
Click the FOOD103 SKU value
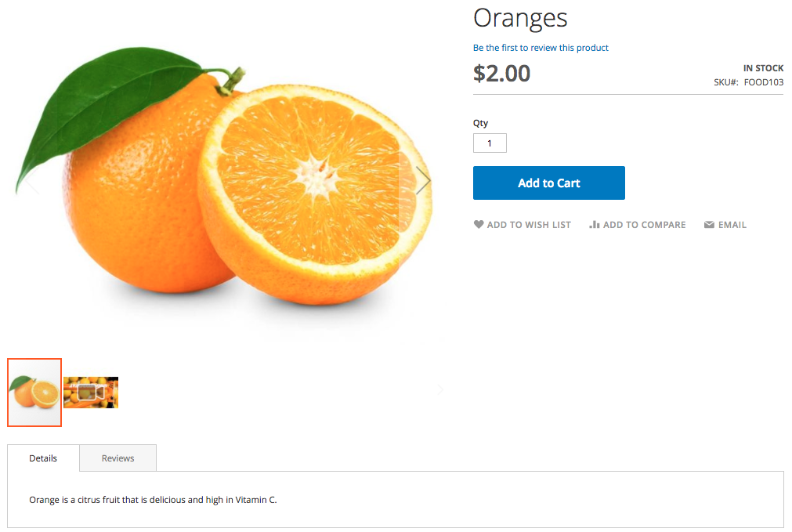pos(764,82)
